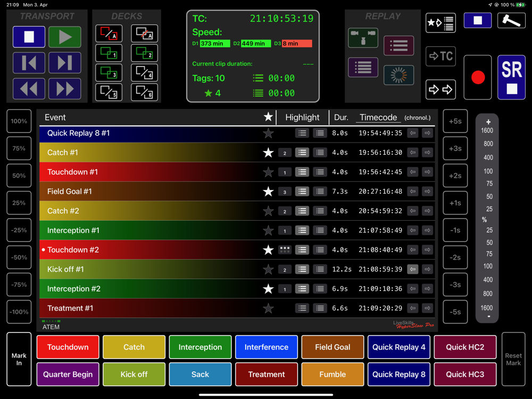Open the hammer tools icon

[x=512, y=20]
